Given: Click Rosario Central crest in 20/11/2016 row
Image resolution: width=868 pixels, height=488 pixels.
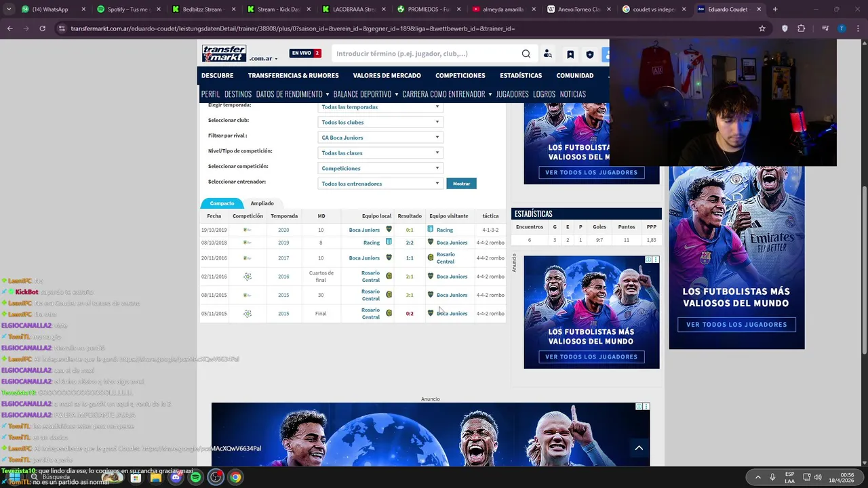Looking at the screenshot, I should (431, 258).
